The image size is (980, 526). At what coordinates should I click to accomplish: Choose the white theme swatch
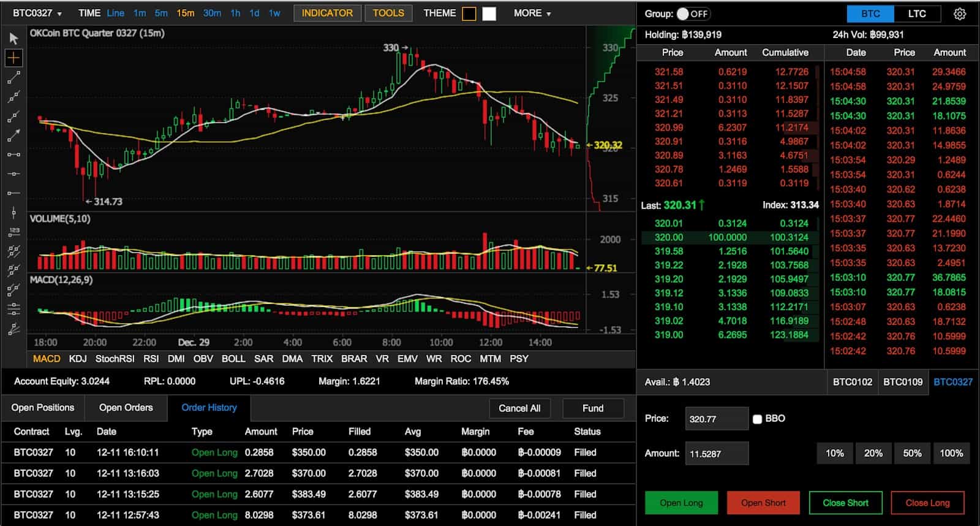489,13
